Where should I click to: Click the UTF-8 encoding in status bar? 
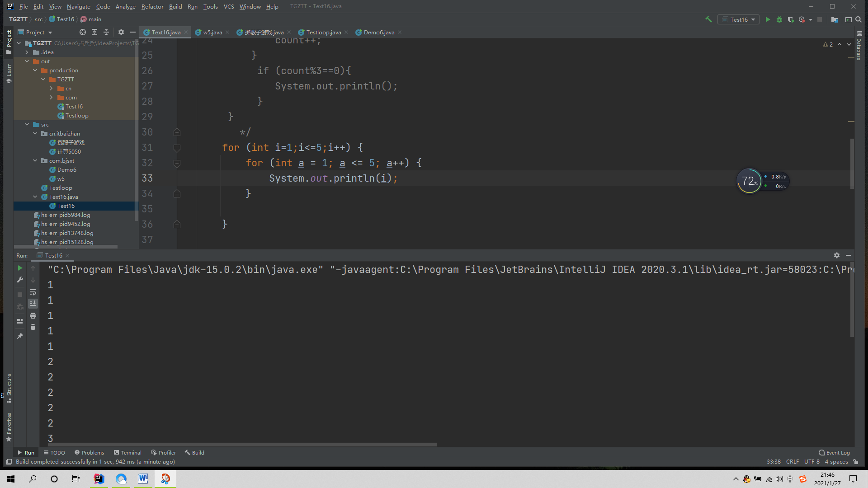tap(811, 461)
